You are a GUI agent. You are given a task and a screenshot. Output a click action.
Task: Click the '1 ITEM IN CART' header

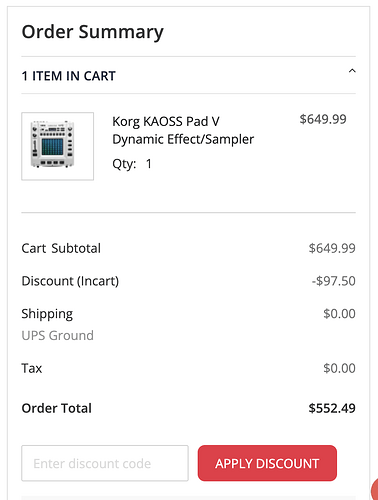point(68,76)
